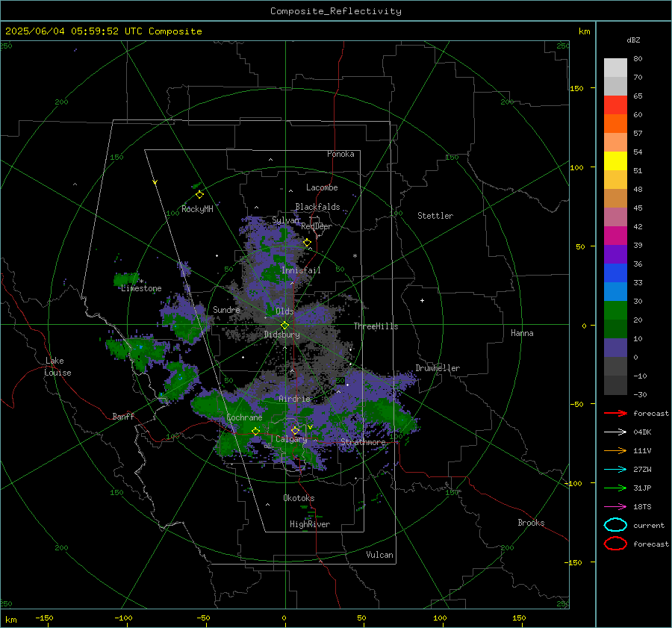Click the Brooks town label
The width and height of the screenshot is (672, 628).
(531, 523)
